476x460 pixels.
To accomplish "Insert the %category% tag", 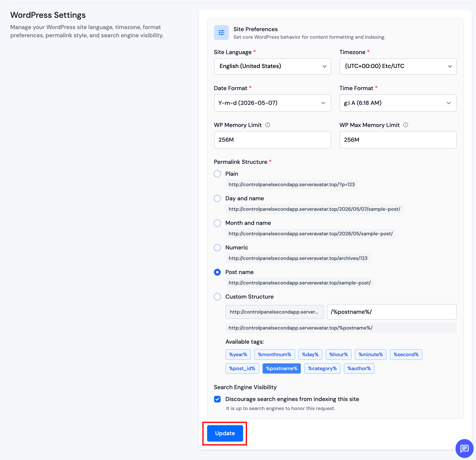I will pos(322,368).
